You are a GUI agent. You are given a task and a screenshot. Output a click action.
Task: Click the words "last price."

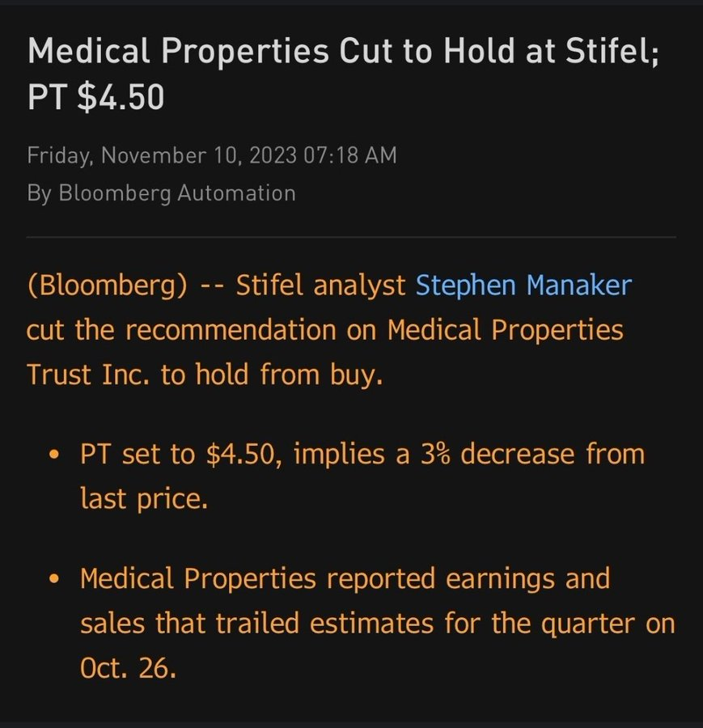tap(144, 498)
